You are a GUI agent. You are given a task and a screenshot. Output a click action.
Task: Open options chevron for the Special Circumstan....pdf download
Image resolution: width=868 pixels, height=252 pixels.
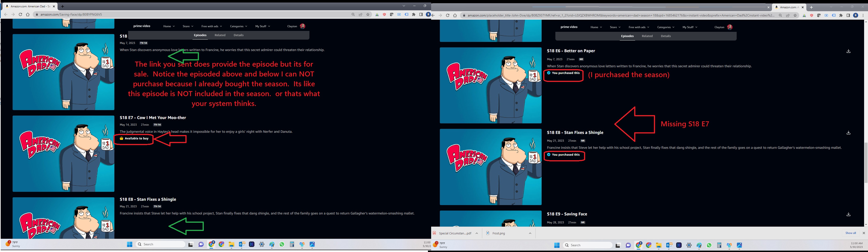[477, 233]
